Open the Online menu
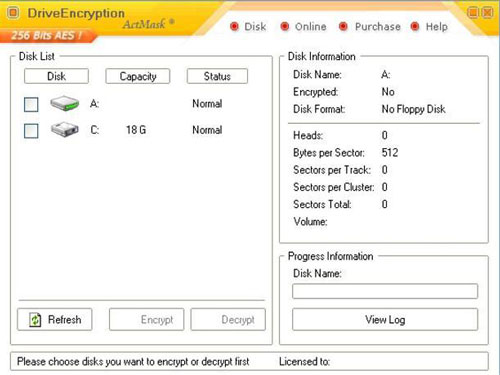This screenshot has width=500, height=375. 311,27
